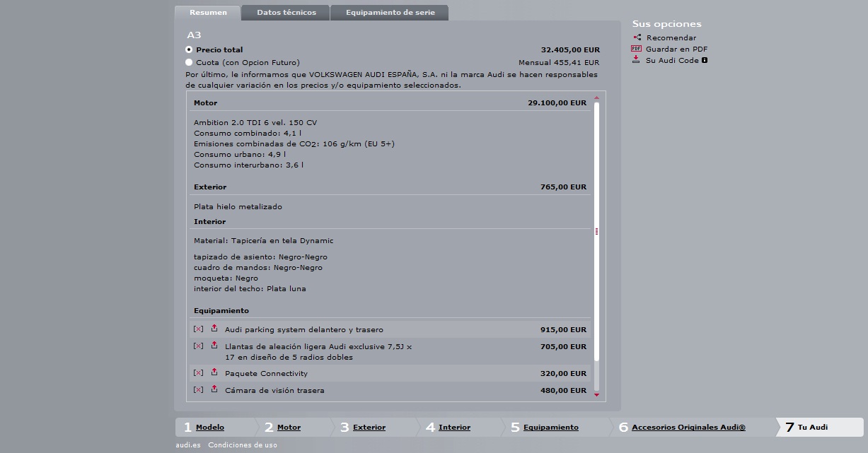Remove Cámara de visión trasera with its X icon

198,389
